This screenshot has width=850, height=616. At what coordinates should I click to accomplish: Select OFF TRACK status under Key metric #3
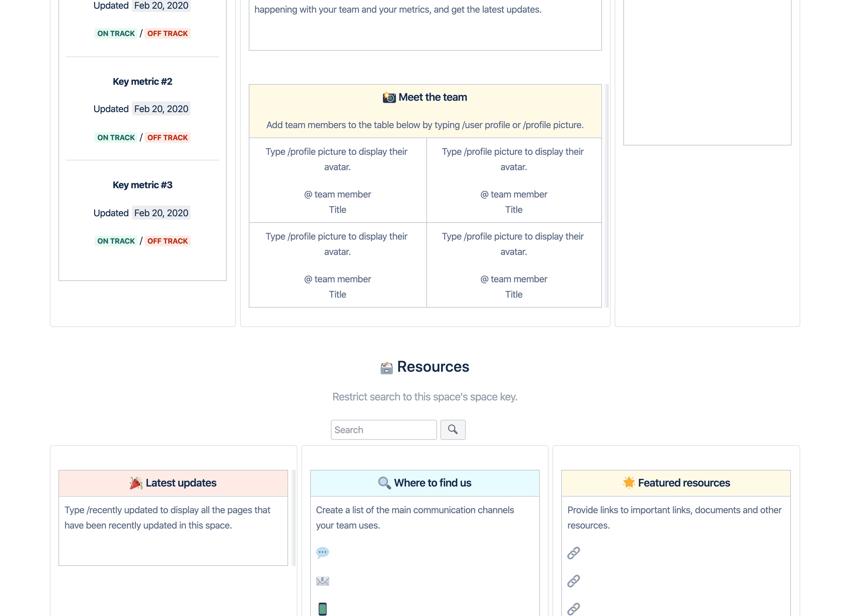tap(168, 241)
